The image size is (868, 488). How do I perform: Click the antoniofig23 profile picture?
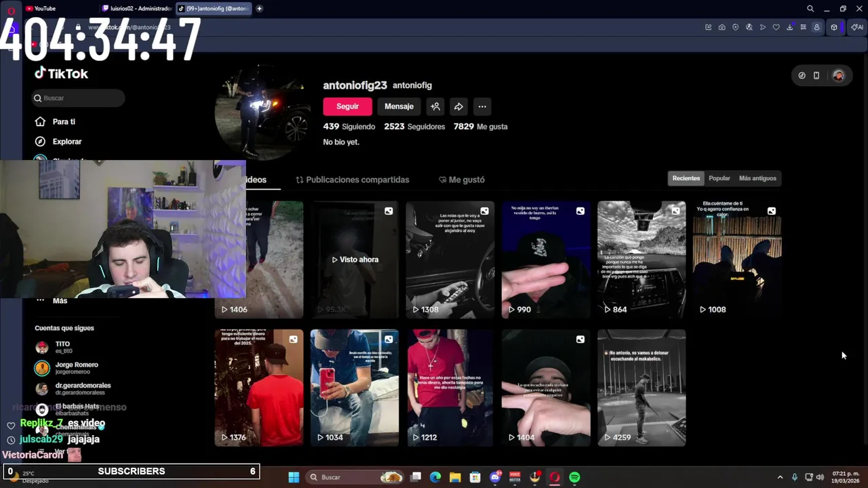tap(262, 113)
